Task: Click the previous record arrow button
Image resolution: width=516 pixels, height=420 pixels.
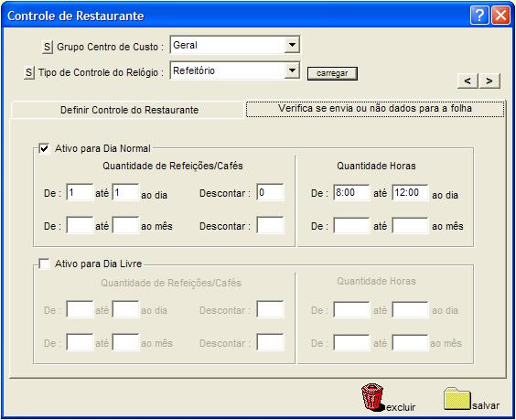Action: (468, 81)
